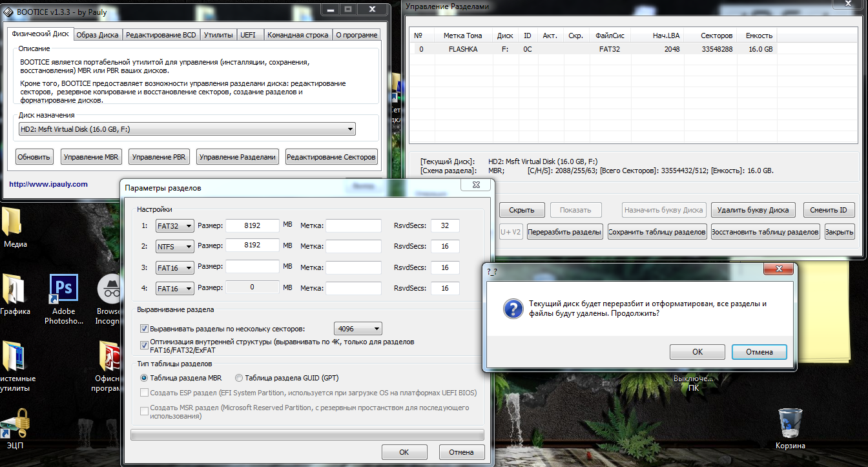Screen dimensions: 868x467
Task: Open partition 2 NTFS filesystem dropdown
Action: click(189, 247)
